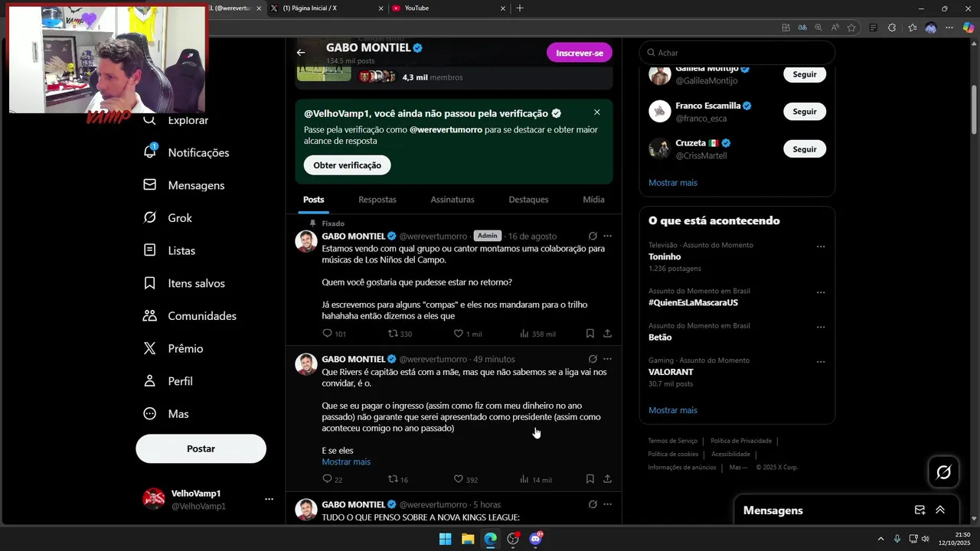The image size is (980, 551).
Task: Open Mensagens in the sidebar
Action: pos(184,185)
